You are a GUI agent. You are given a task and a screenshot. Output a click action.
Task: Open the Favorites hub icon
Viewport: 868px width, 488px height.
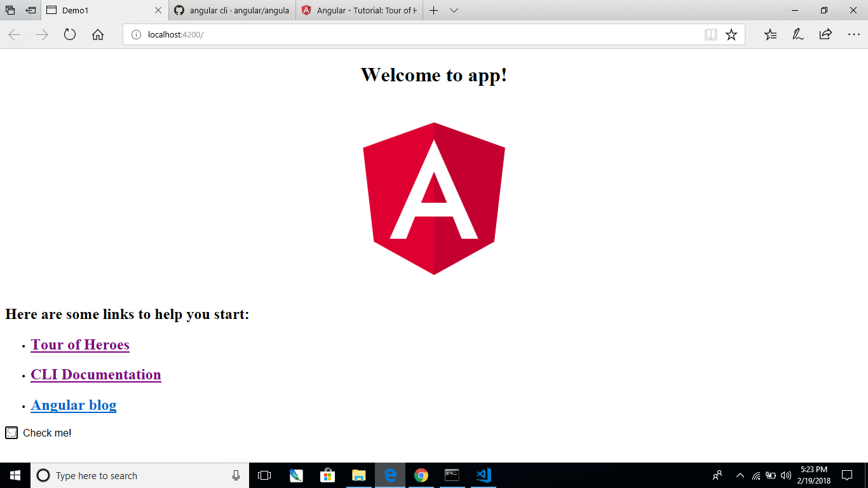tap(770, 35)
